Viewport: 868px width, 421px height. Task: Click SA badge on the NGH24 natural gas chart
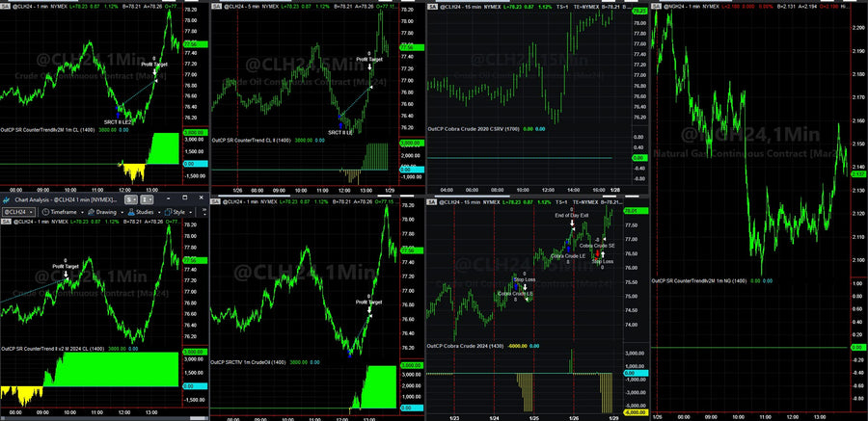(x=656, y=7)
